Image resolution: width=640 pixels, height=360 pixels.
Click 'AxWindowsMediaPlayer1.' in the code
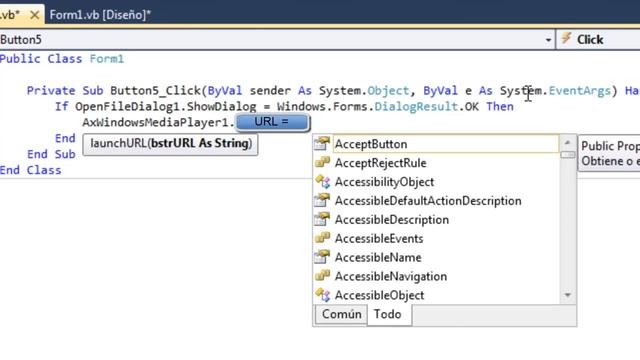pyautogui.click(x=158, y=122)
